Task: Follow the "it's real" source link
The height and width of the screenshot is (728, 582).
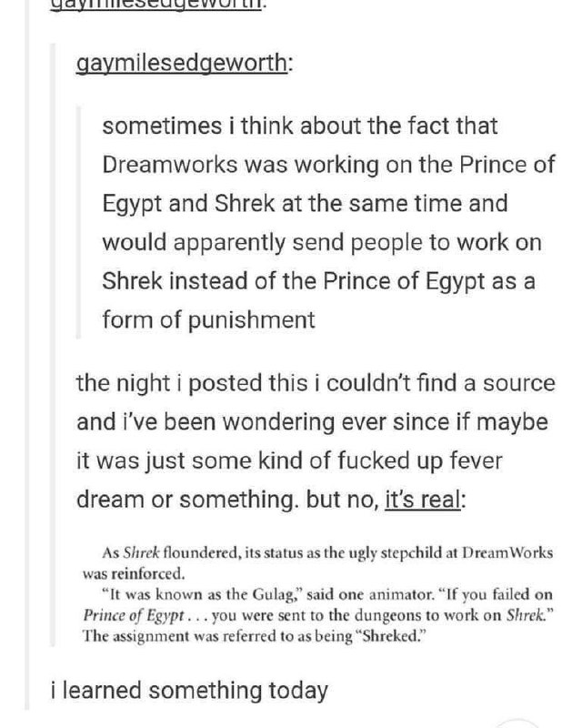Action: point(423,500)
